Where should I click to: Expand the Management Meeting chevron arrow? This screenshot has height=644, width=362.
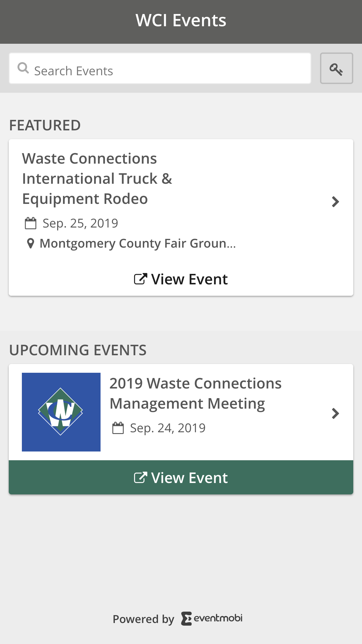click(335, 413)
